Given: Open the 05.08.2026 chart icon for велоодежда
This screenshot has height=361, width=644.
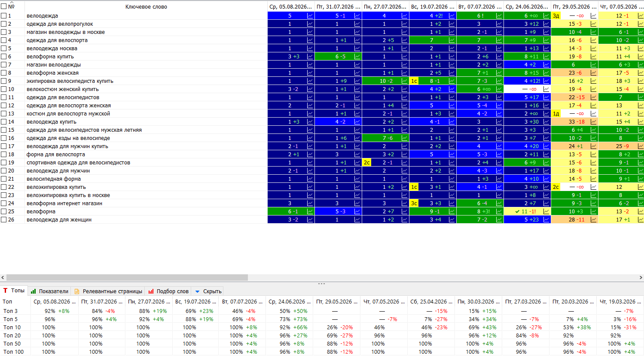Looking at the screenshot, I should tap(310, 15).
